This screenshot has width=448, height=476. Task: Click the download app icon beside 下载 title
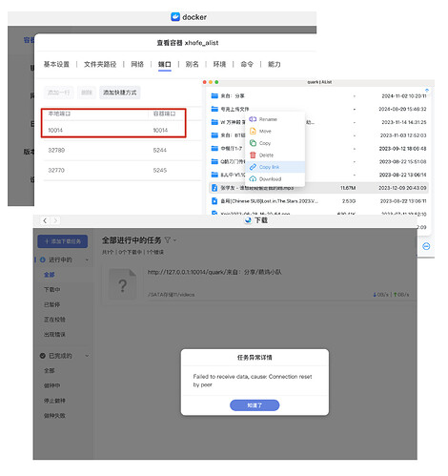tap(248, 220)
